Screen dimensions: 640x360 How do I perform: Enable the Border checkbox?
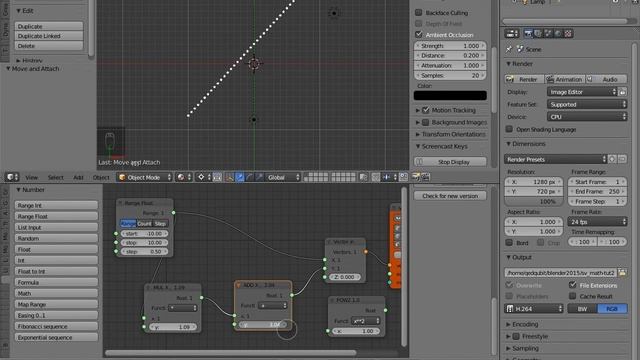(509, 242)
